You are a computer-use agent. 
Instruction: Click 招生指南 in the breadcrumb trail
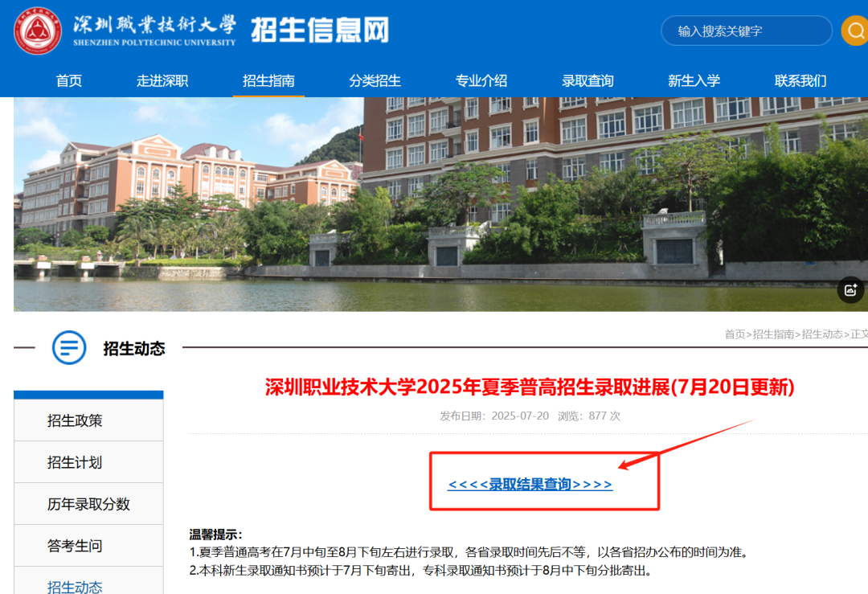click(773, 334)
